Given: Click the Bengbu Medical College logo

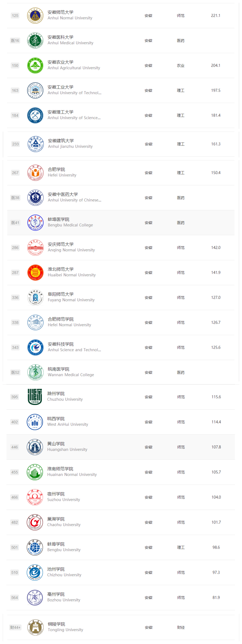Looking at the screenshot, I should click(x=35, y=223).
